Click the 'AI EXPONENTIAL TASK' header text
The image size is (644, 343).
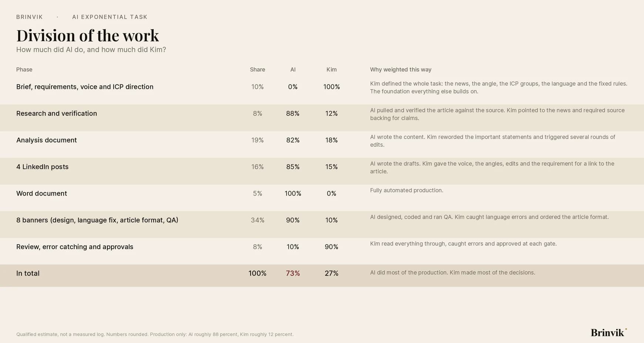tap(110, 17)
